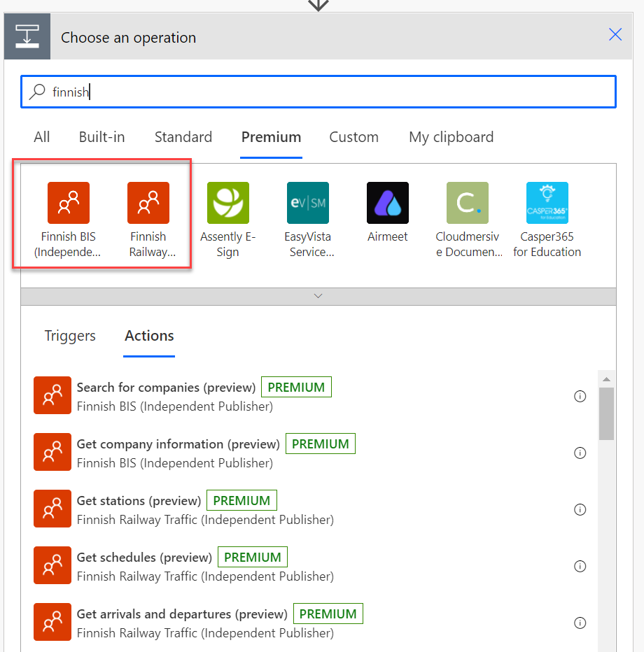Show info for Get company information action

click(580, 453)
